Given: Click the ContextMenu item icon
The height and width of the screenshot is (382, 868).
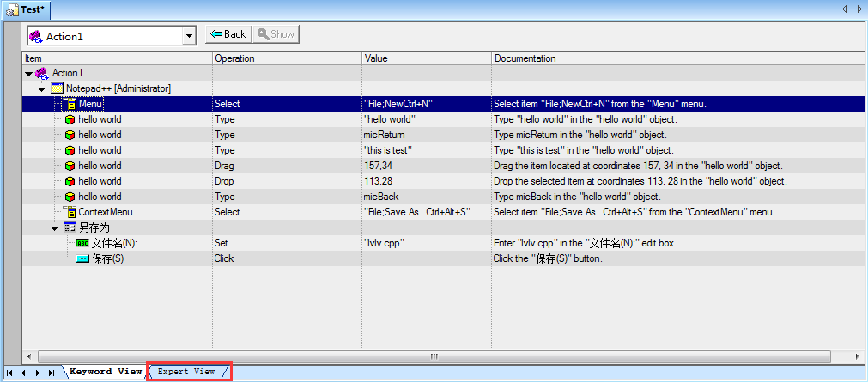Looking at the screenshot, I should pos(70,212).
